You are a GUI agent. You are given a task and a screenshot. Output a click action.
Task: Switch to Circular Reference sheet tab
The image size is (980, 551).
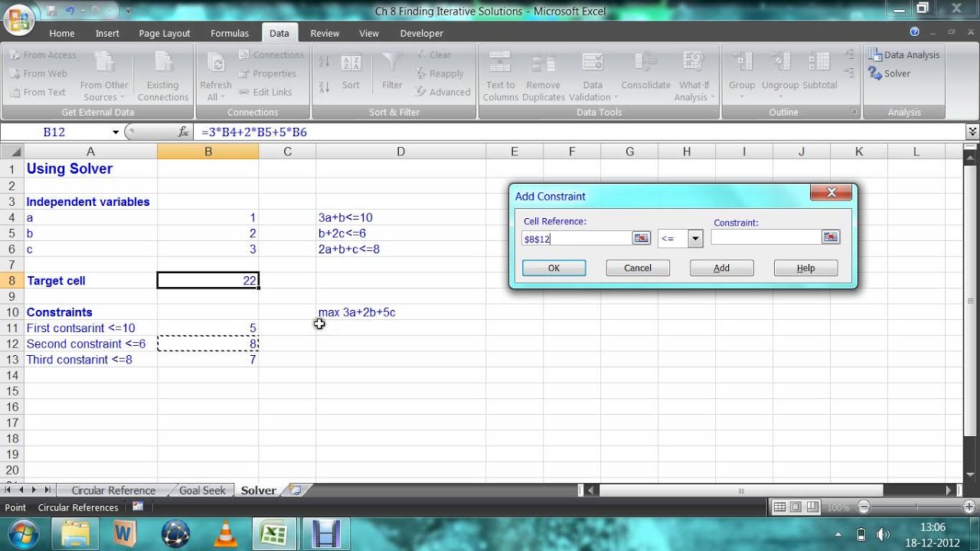click(113, 491)
